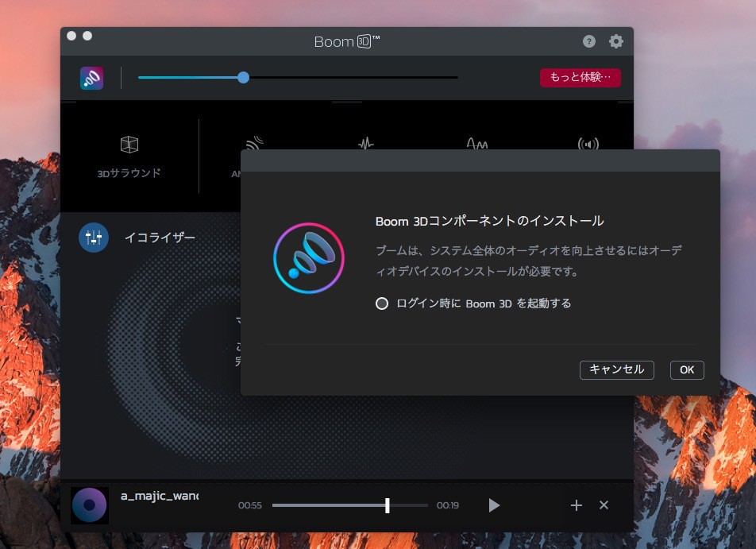Open the help question mark icon
This screenshot has height=549, width=756.
point(588,41)
